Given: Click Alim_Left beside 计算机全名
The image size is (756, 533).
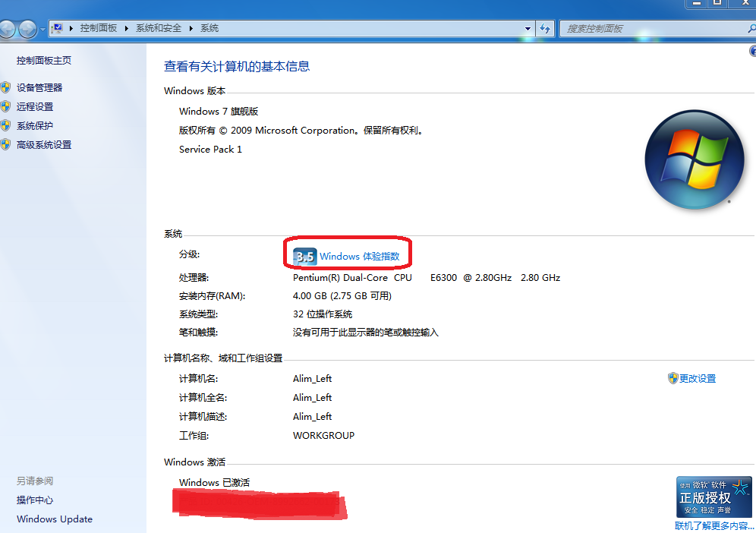Looking at the screenshot, I should click(x=312, y=397).
